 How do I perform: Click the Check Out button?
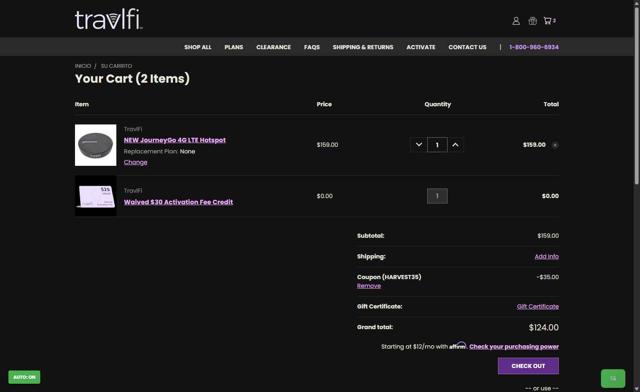(x=528, y=366)
